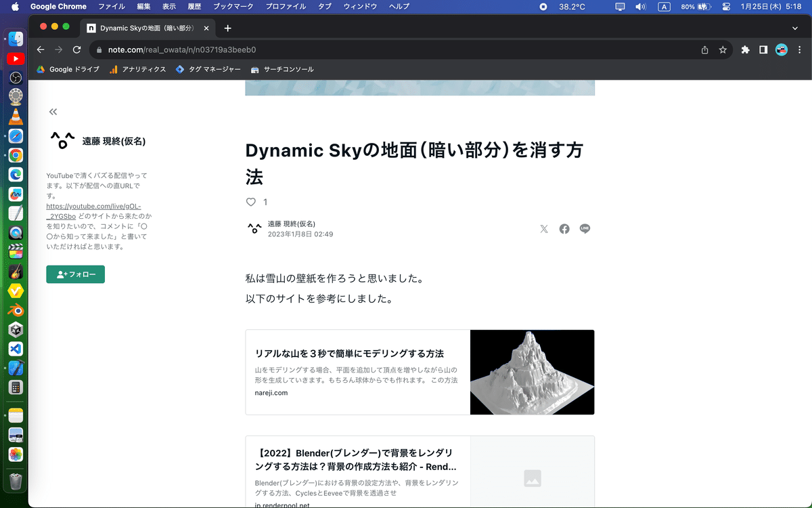812x508 pixels.
Task: Open OBS from the dock
Action: (x=16, y=78)
